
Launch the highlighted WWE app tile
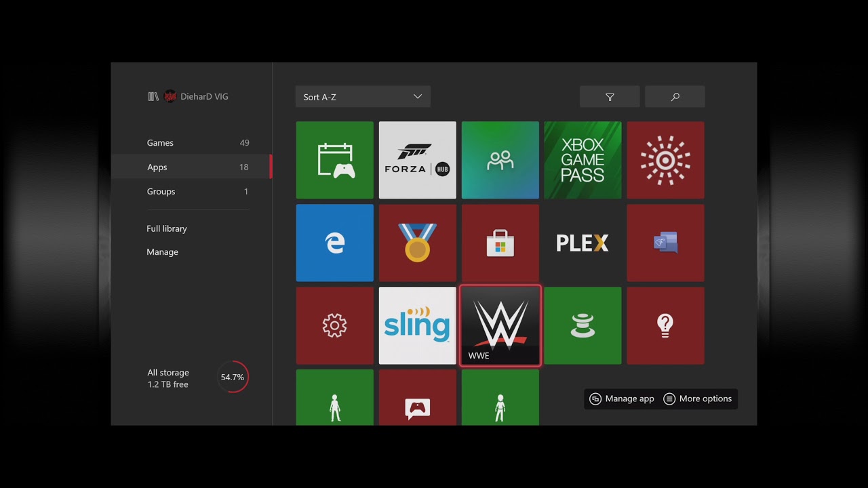(500, 325)
